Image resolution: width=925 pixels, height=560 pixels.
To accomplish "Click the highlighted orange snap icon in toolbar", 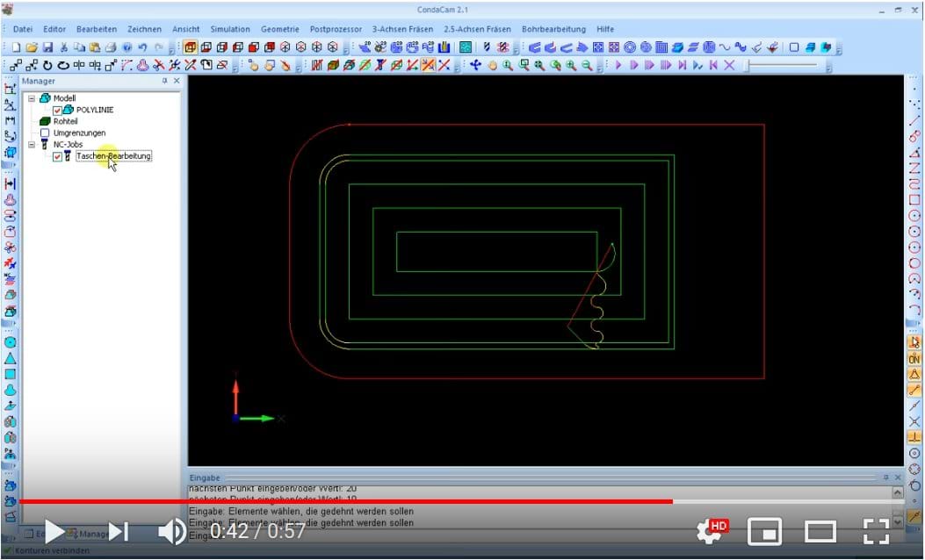I will pyautogui.click(x=429, y=66).
